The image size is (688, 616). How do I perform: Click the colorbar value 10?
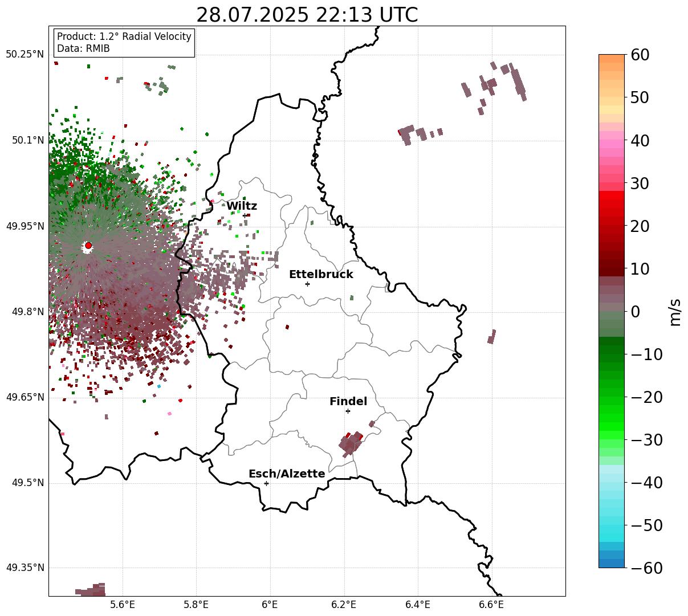[641, 268]
